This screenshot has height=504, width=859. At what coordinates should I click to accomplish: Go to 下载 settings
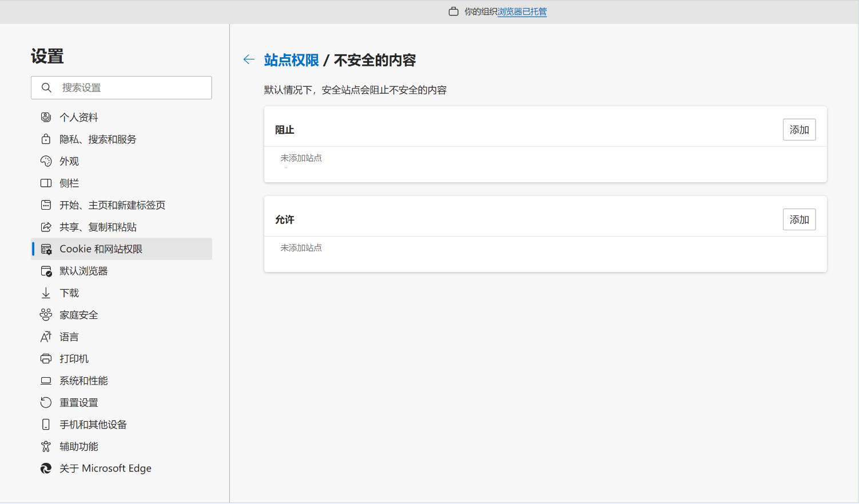click(121, 293)
